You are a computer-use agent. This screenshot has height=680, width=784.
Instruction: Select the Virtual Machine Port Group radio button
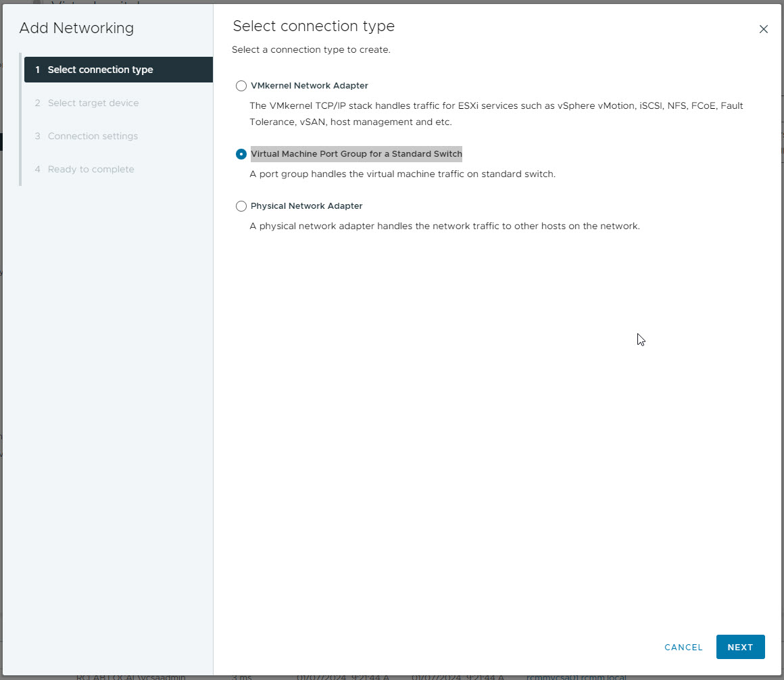[241, 154]
